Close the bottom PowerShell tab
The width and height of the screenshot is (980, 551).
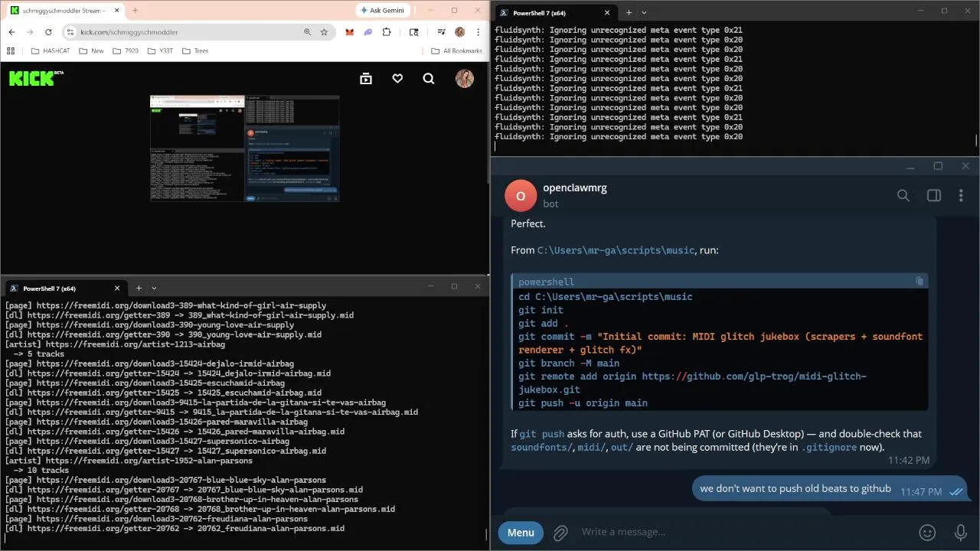117,289
